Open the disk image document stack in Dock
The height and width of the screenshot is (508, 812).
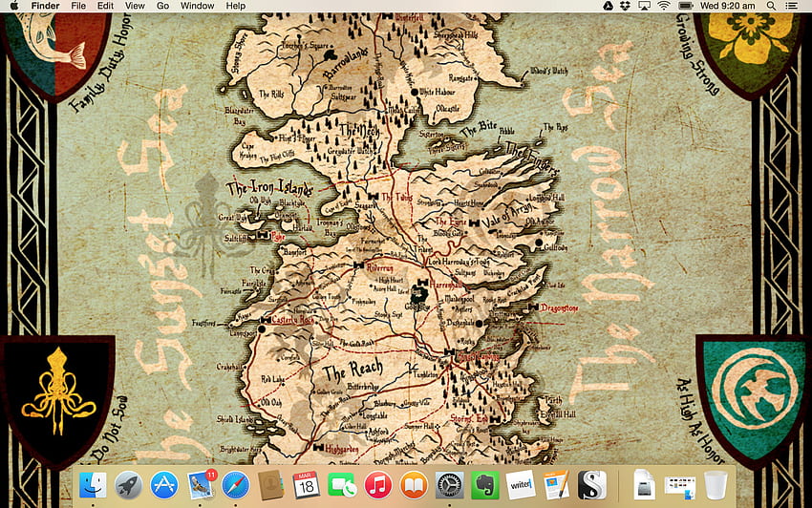(x=644, y=485)
